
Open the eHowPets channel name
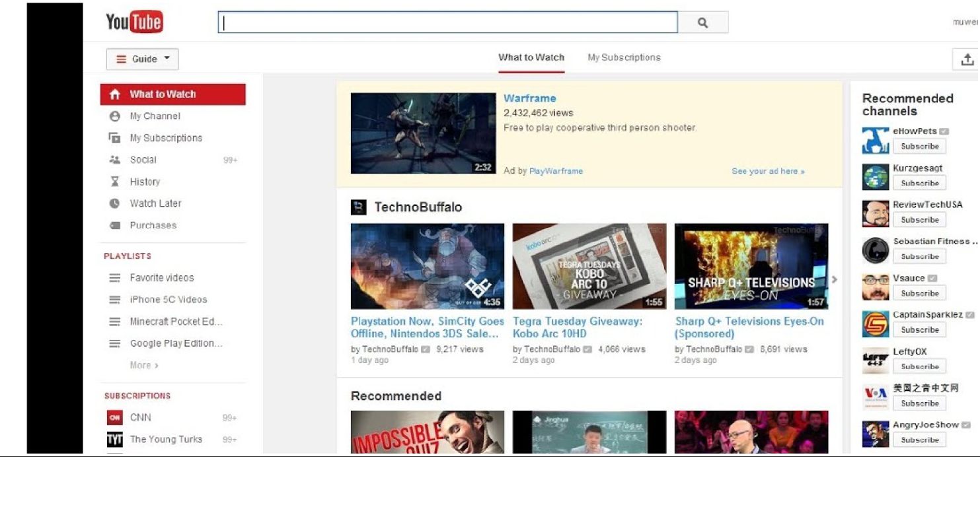pyautogui.click(x=915, y=131)
